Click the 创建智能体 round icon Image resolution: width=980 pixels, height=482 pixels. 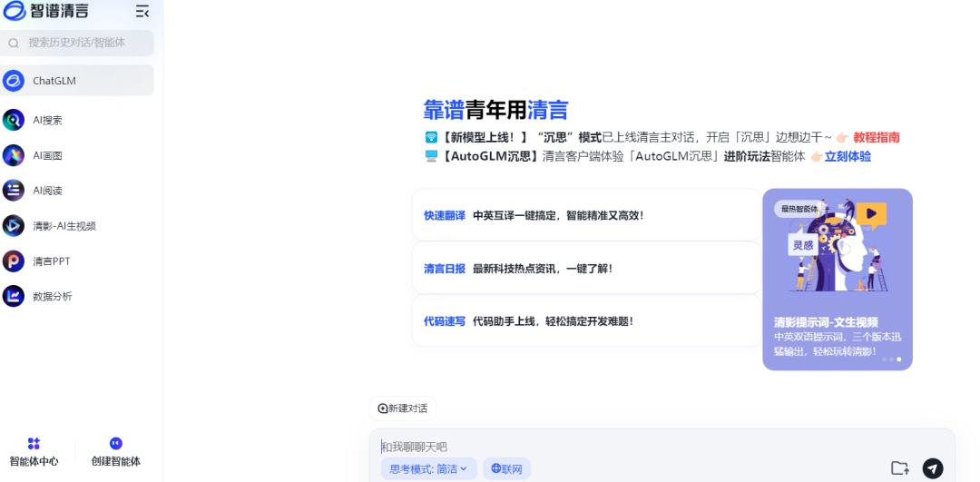[115, 443]
